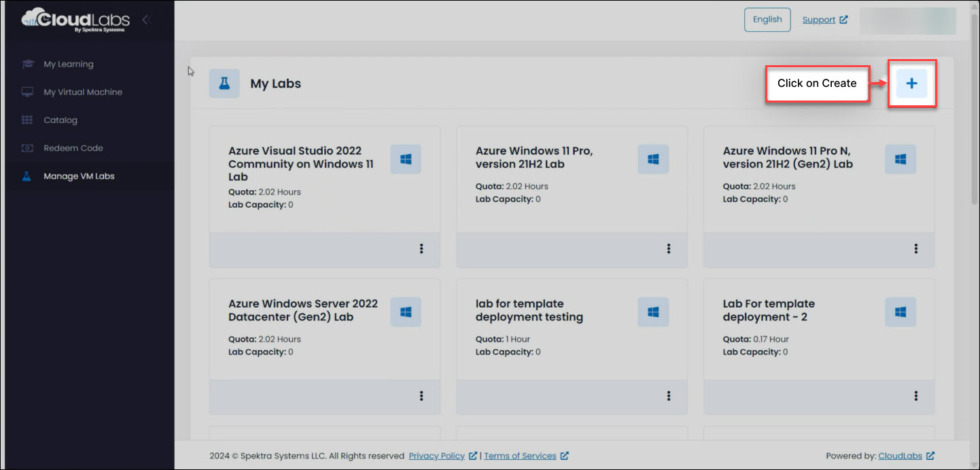Click the CloudLabs logo
This screenshot has width=980, height=470.
pos(75,20)
